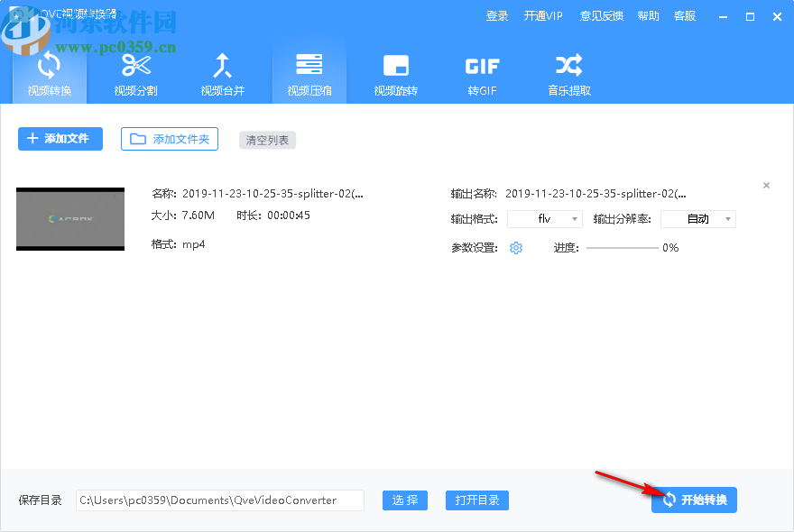Open parameter settings gear for the file
794x532 pixels.
click(515, 247)
